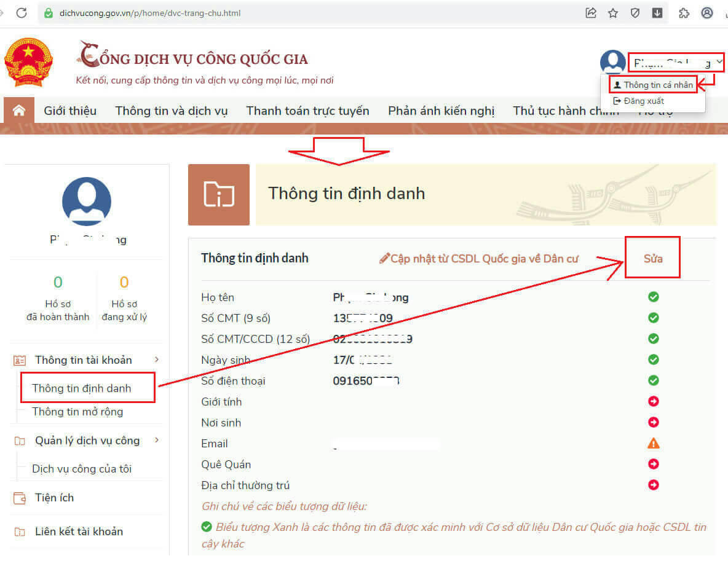Click the Quản lý dịch vụ công heading
The image size is (728, 561).
pos(87,441)
